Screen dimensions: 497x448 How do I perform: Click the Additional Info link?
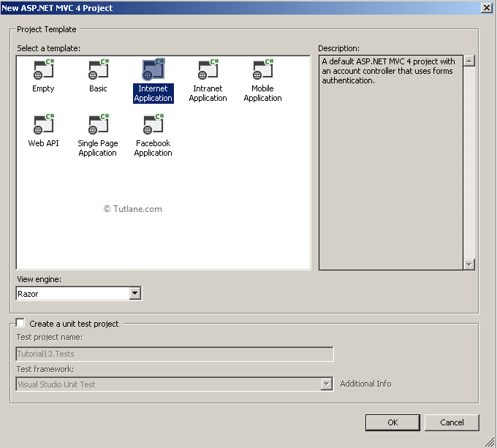pos(365,384)
